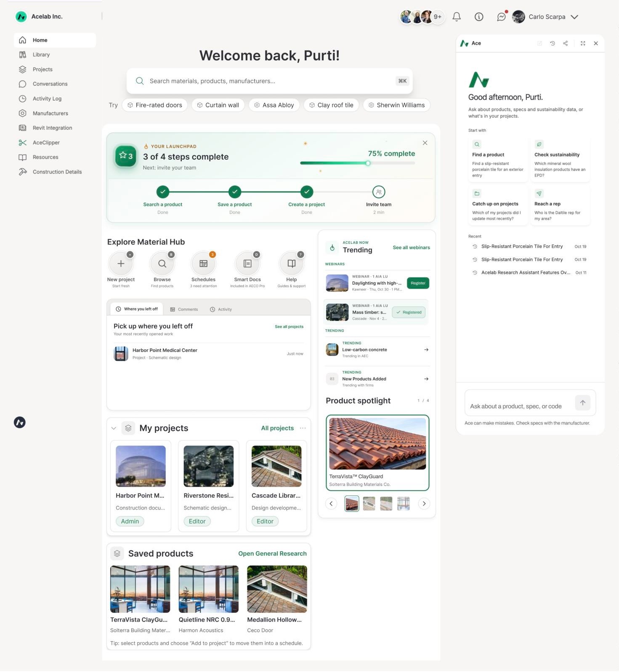Click the info circle icon in header
This screenshot has height=672, width=619.
point(479,17)
